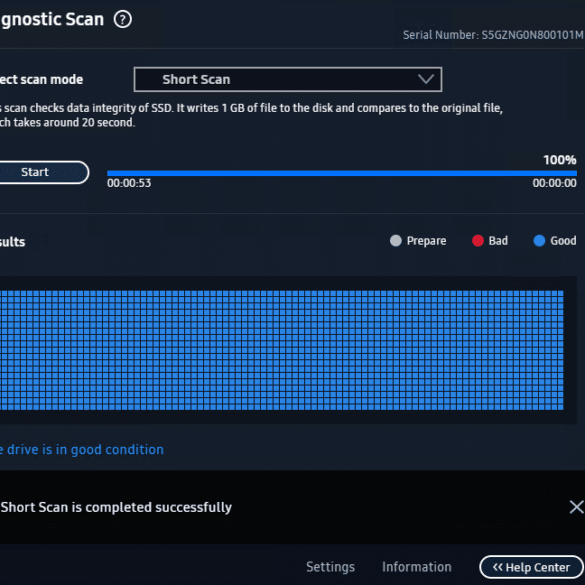Click the blue scan progress bar
Viewport: 585px width, 585px height.
click(x=342, y=173)
